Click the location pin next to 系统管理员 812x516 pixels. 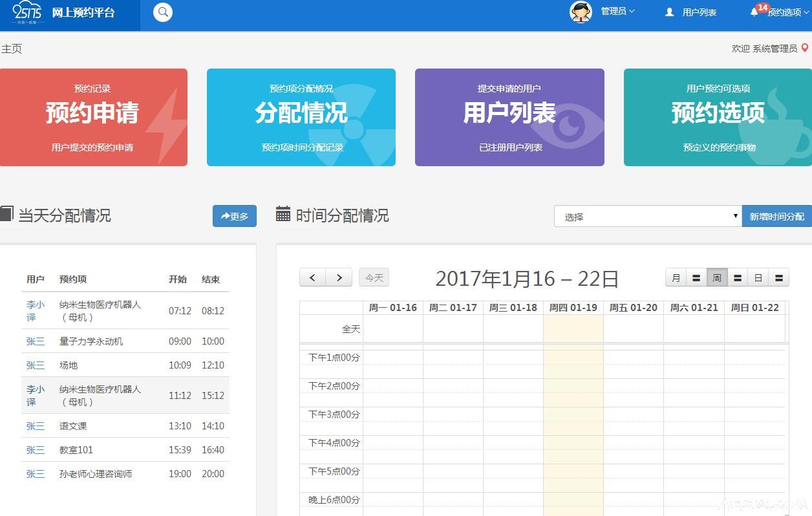[x=804, y=47]
